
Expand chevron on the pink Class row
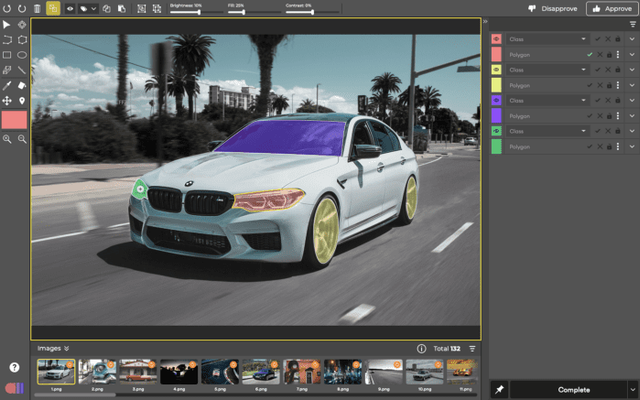pyautogui.click(x=632, y=39)
